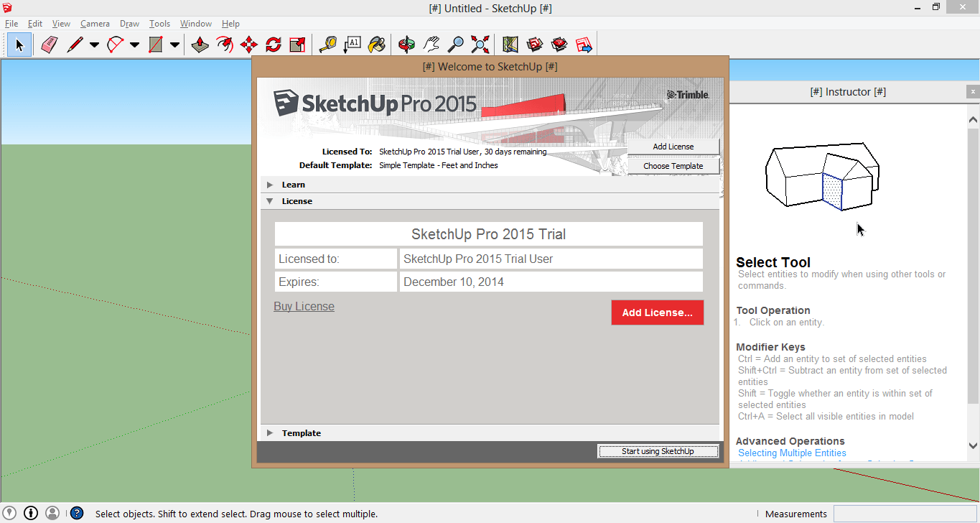
Task: Select the Tape Measure tool
Action: 328,45
